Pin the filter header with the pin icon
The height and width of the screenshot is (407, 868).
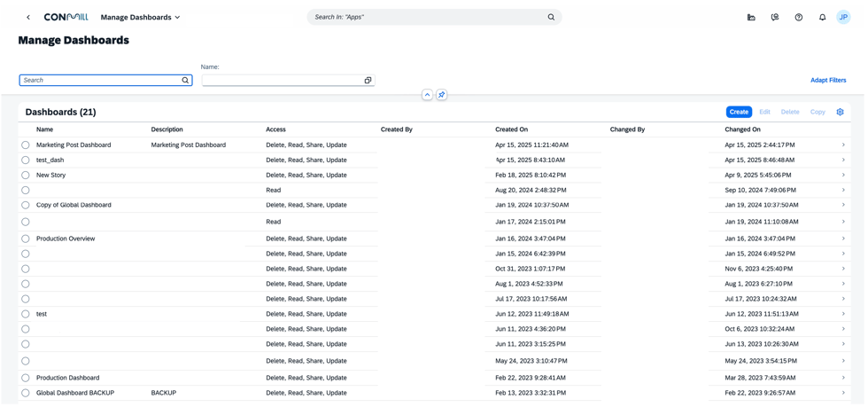(x=441, y=95)
